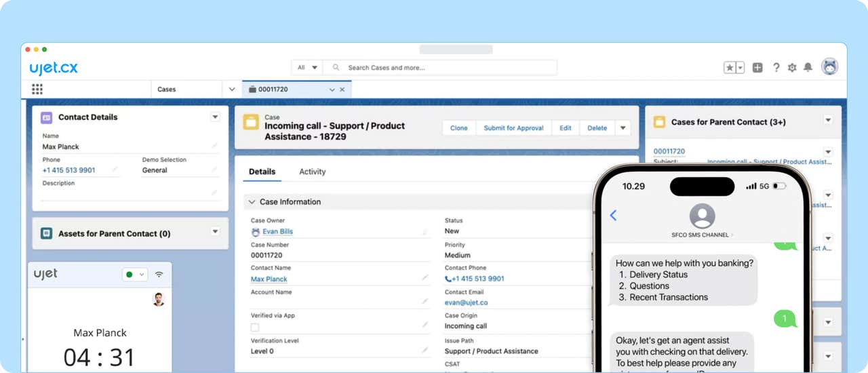The width and height of the screenshot is (868, 373).
Task: Open the UJET agent status dropdown
Action: pos(135,275)
